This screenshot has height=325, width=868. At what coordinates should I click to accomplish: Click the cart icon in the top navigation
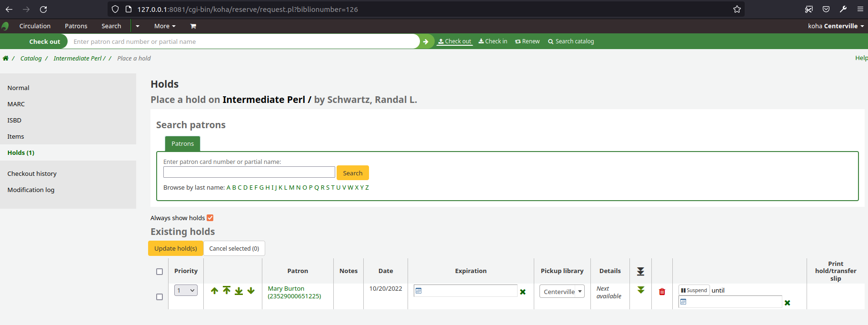tap(193, 26)
